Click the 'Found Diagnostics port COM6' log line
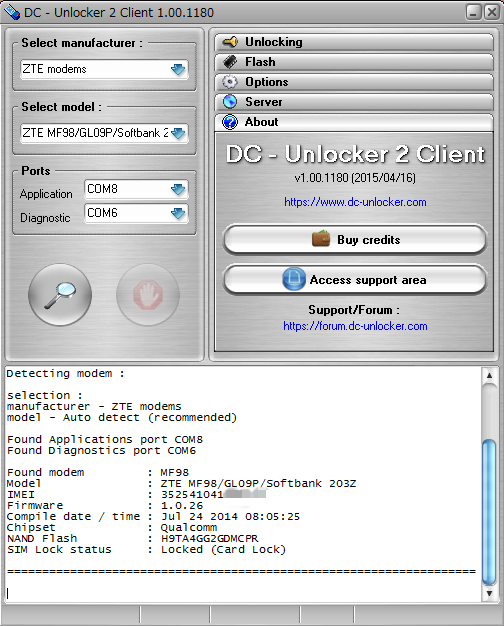Screen dimensions: 504x626 point(101,451)
